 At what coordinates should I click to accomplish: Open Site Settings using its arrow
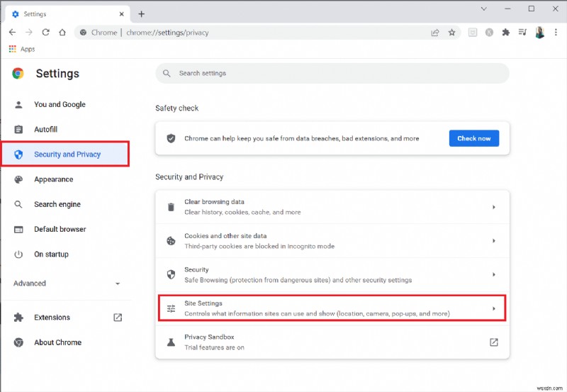493,308
